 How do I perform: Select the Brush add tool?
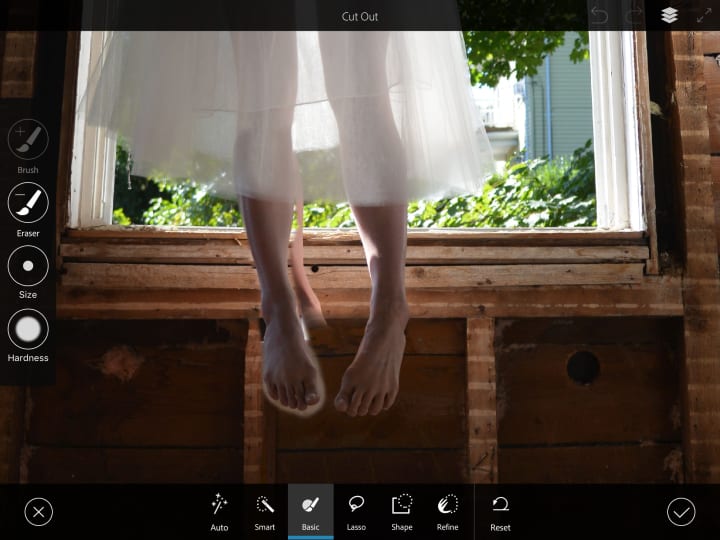28,140
